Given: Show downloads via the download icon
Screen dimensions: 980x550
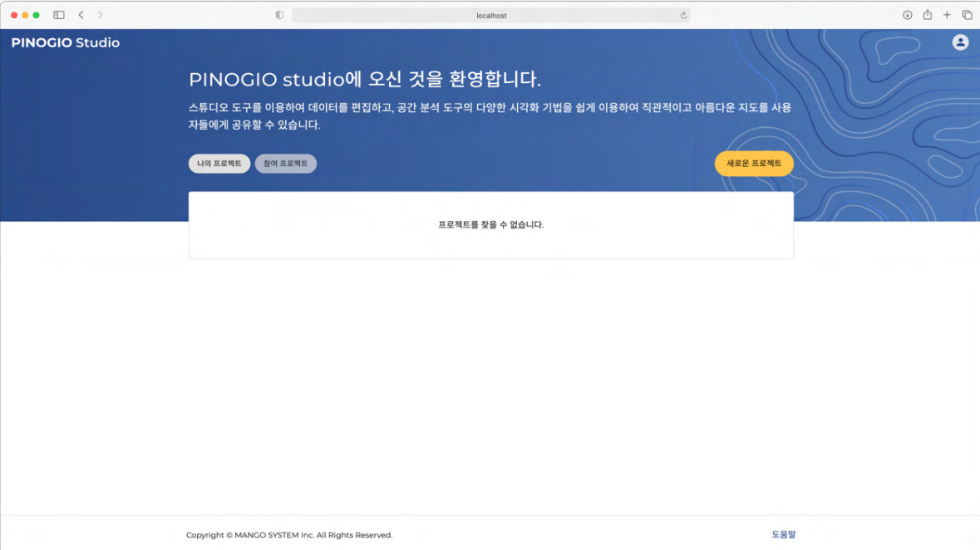Looking at the screenshot, I should pyautogui.click(x=907, y=15).
